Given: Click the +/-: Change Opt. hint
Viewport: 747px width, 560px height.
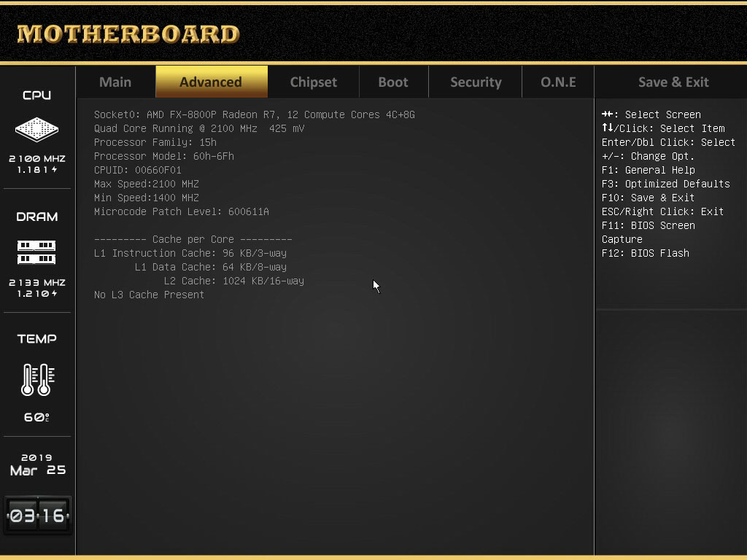Looking at the screenshot, I should tap(648, 156).
